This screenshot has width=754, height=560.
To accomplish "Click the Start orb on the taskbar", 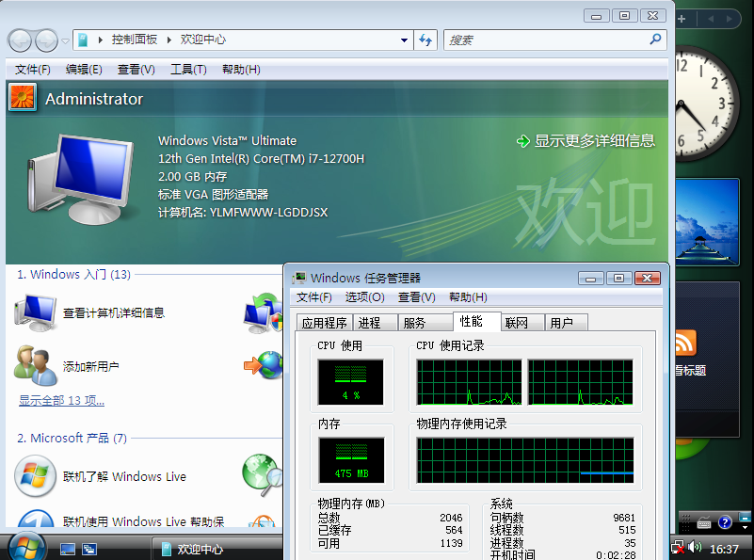I will pos(25,546).
